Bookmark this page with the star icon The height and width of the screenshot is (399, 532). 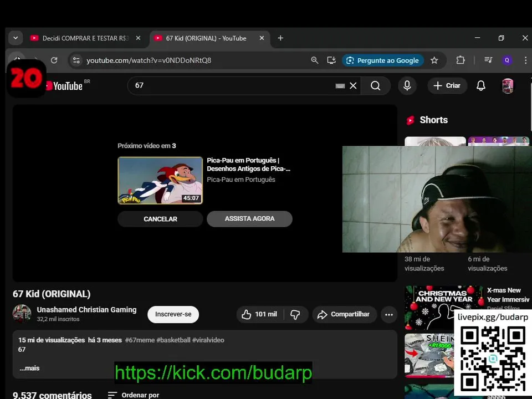434,60
